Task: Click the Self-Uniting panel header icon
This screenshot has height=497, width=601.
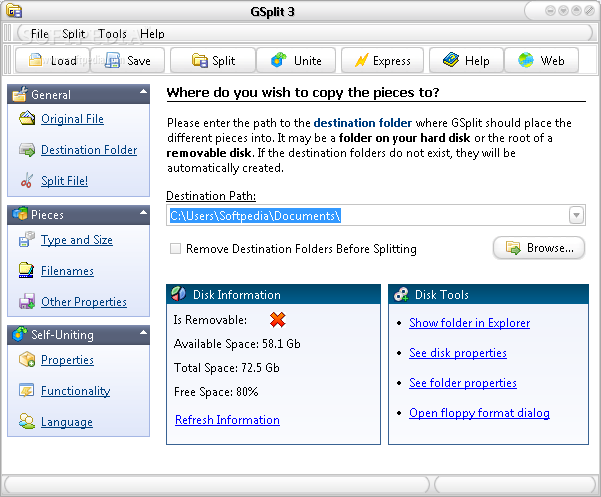Action: (20, 334)
